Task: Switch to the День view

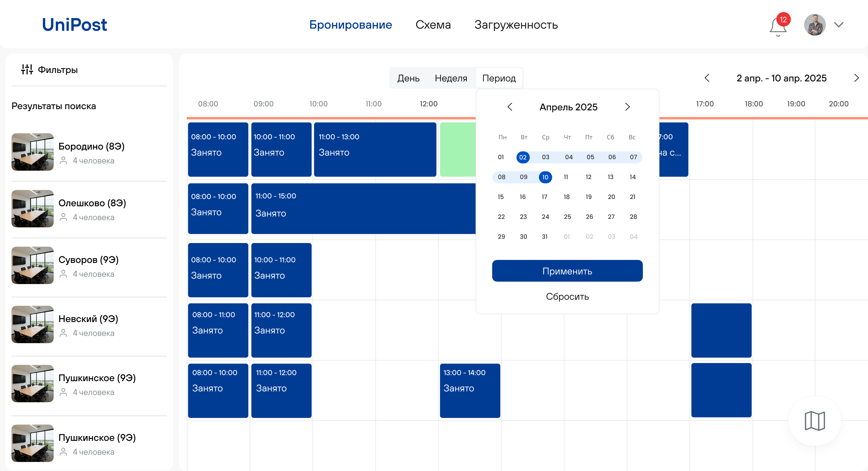Action: 408,78
